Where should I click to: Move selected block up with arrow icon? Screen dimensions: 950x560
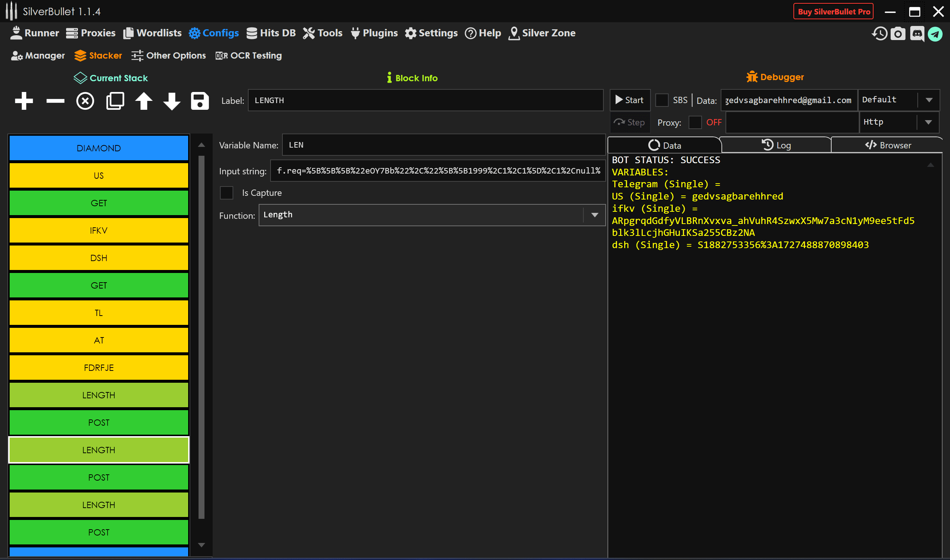pos(144,101)
